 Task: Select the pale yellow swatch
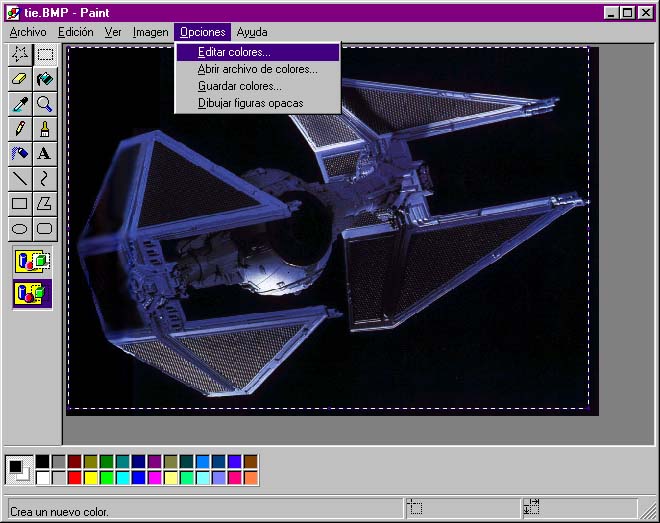[170, 478]
